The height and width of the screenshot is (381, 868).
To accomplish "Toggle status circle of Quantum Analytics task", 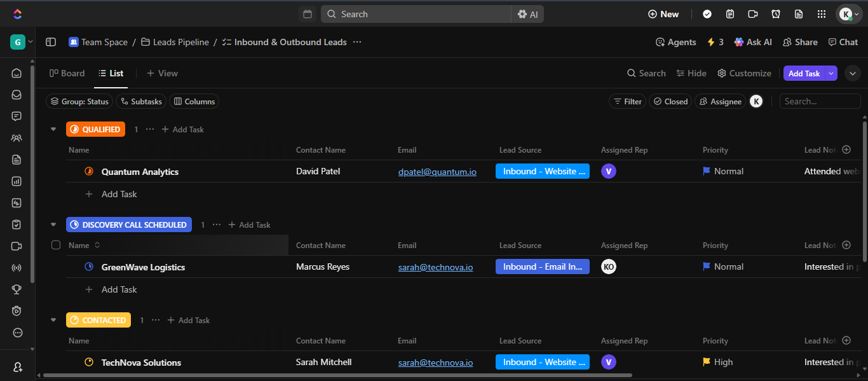I will (x=89, y=171).
